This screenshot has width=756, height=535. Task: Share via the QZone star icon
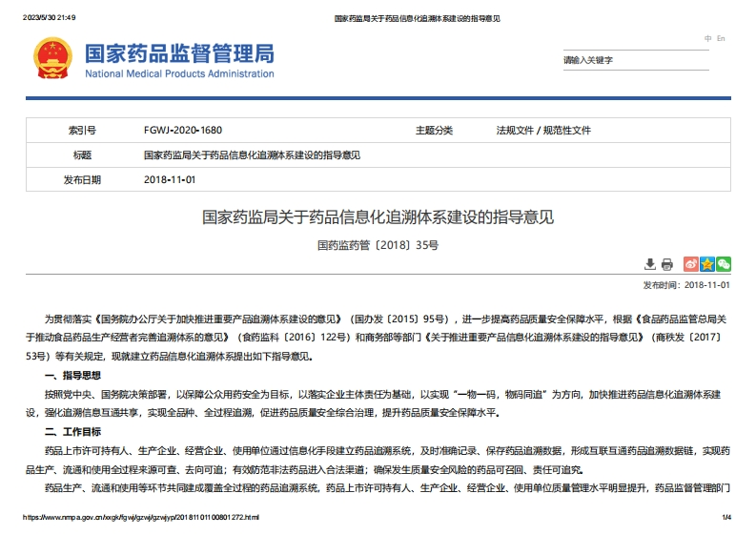707,264
